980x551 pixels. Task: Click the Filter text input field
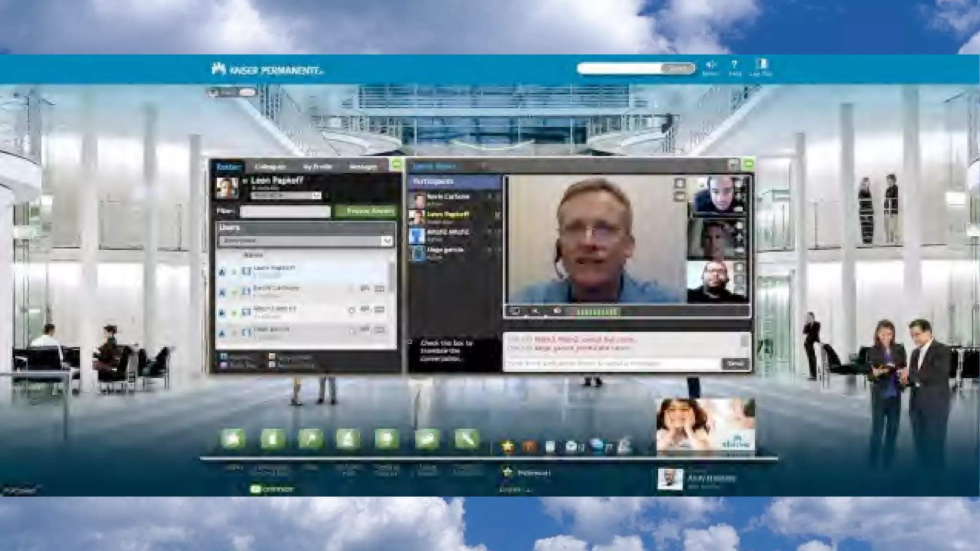(x=285, y=211)
